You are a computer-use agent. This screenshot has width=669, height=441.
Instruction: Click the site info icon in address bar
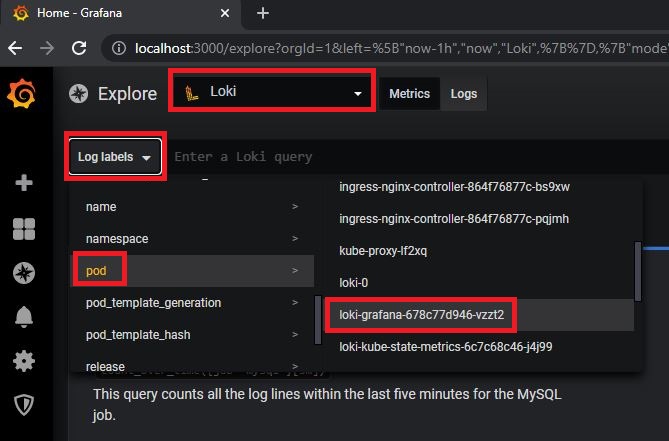pyautogui.click(x=119, y=48)
